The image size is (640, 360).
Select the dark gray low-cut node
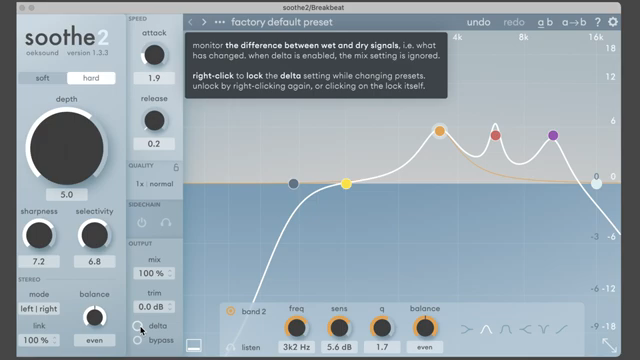click(x=293, y=184)
